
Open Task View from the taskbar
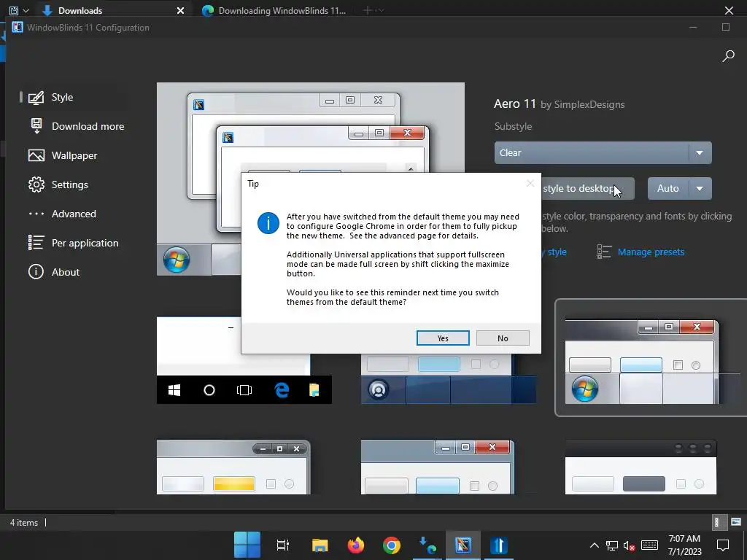click(283, 545)
